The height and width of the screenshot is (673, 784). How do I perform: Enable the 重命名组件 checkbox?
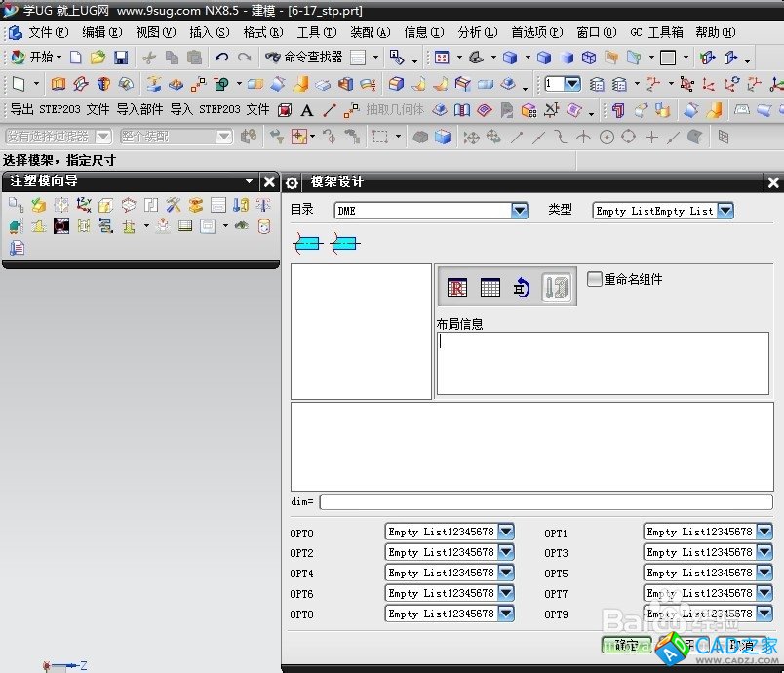coord(595,279)
